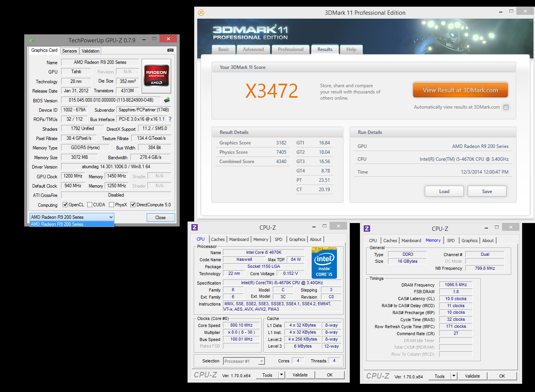535x392 pixels.
Task: Click the Intel inside Core i5 logo
Action: pyautogui.click(x=325, y=264)
